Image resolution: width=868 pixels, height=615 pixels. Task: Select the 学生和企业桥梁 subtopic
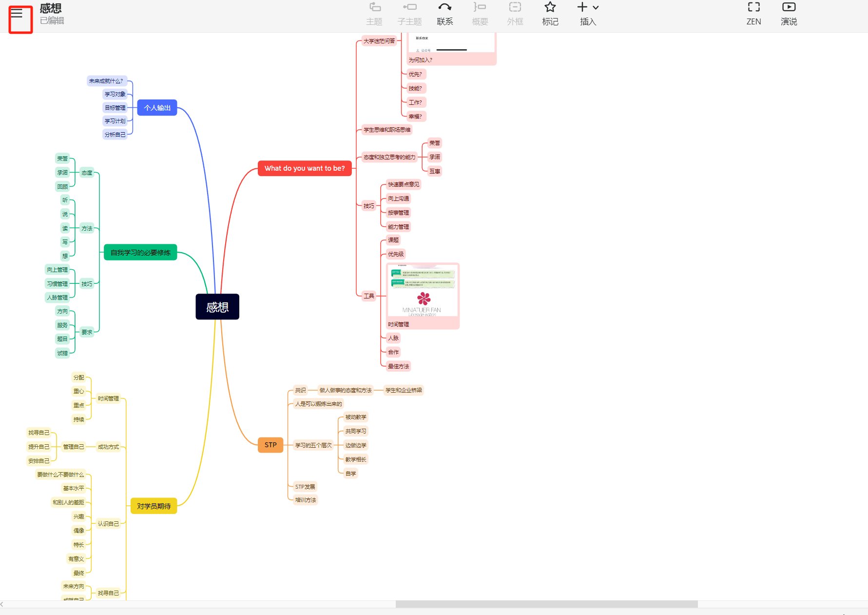[x=404, y=390]
